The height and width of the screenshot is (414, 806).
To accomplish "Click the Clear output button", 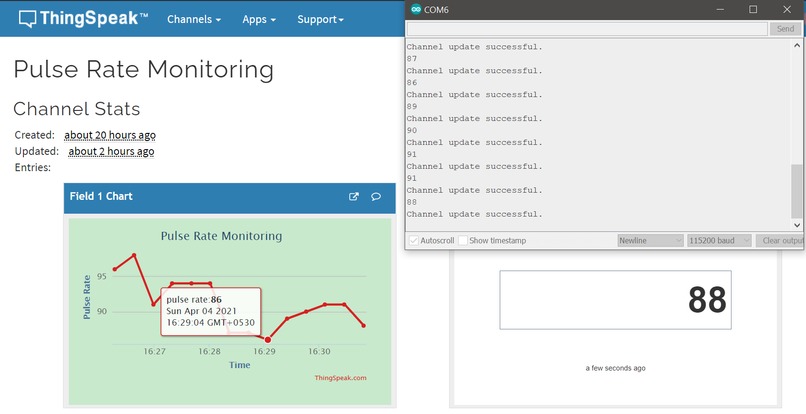I will point(781,240).
